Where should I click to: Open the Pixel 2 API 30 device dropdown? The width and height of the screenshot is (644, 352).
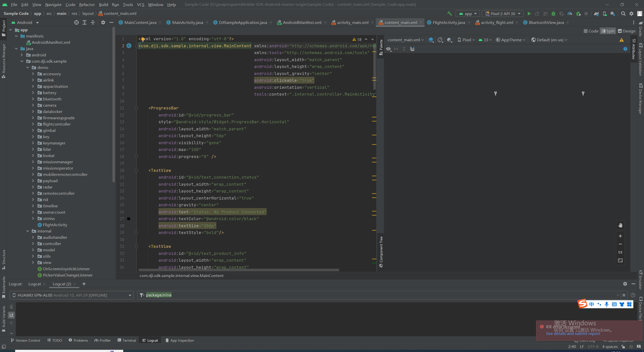coord(503,14)
